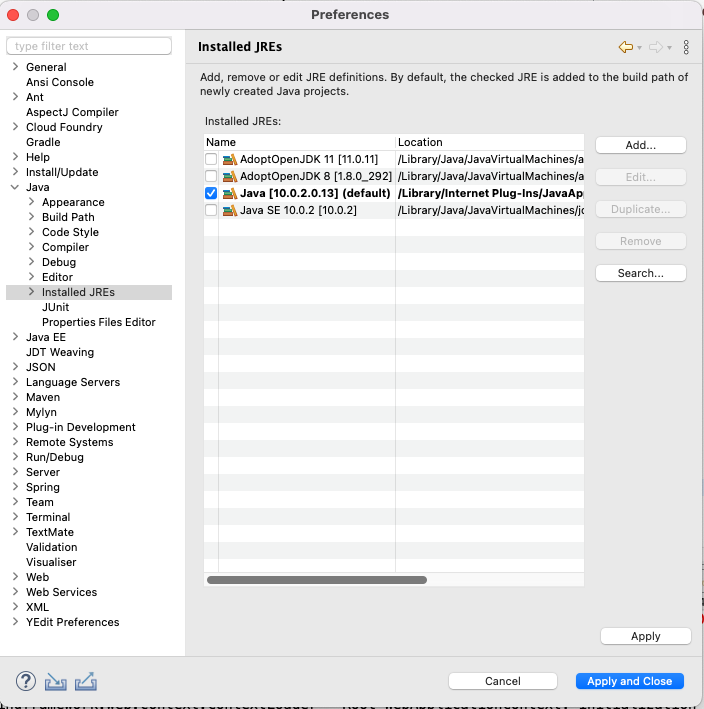
Task: Expand the Run/Debug tree node
Action: click(15, 457)
